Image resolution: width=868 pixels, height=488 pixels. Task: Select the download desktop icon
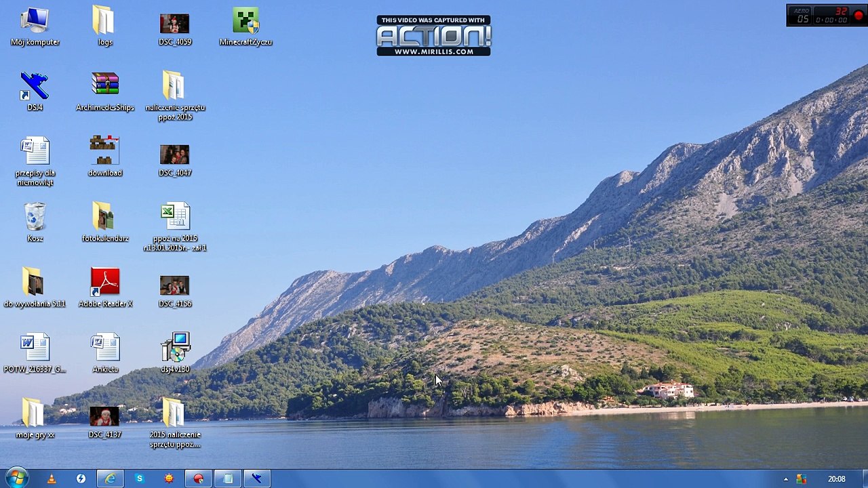105,157
